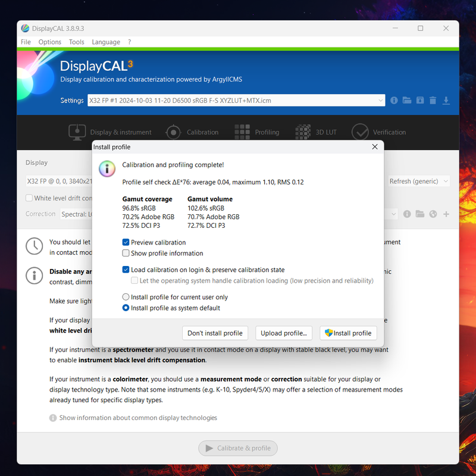Expand the Settings profile dropdown
Image resolution: width=476 pixels, height=476 pixels.
[x=381, y=101]
